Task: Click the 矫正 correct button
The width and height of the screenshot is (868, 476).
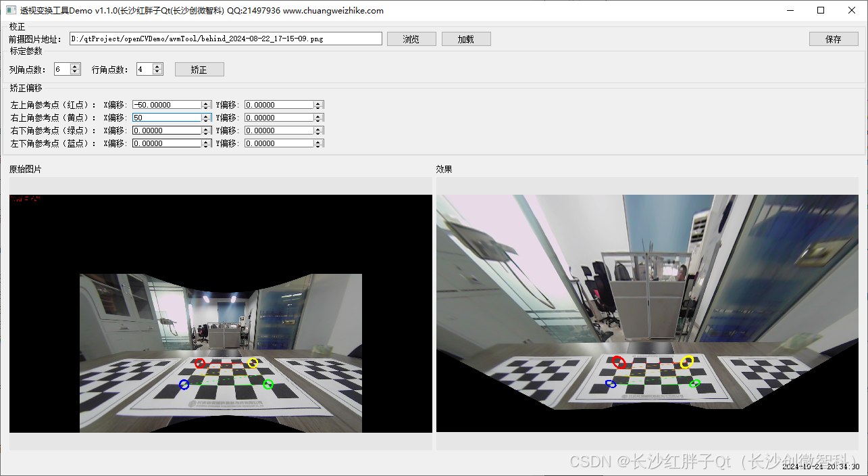Action: click(199, 70)
